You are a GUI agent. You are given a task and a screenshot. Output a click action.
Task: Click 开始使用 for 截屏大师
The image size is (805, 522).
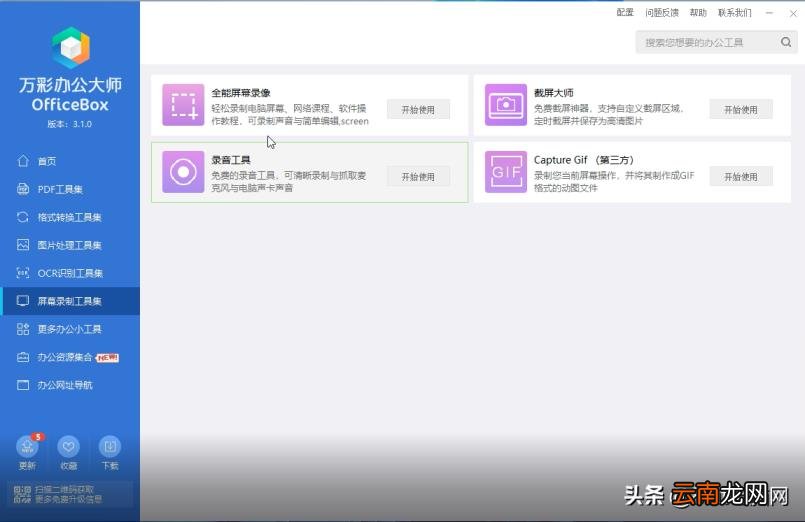pyautogui.click(x=741, y=109)
